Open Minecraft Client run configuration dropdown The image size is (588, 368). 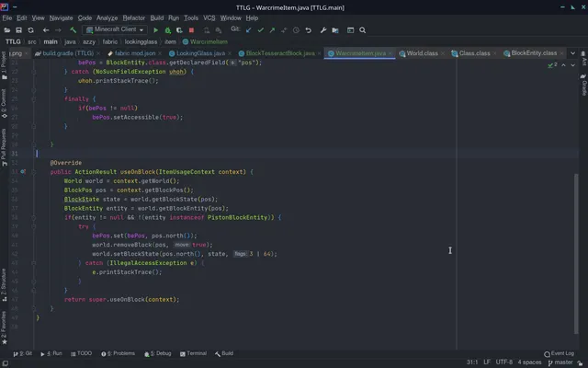pos(115,29)
